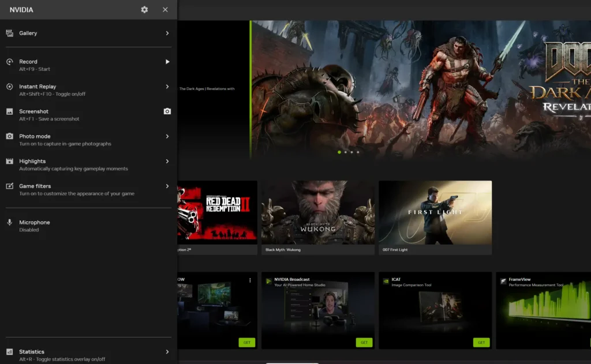
Task: Toggle the Microphone disabled setting
Action: click(x=88, y=226)
